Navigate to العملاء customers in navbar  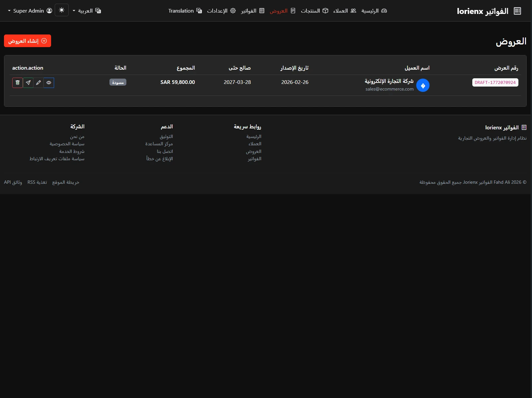tap(344, 11)
